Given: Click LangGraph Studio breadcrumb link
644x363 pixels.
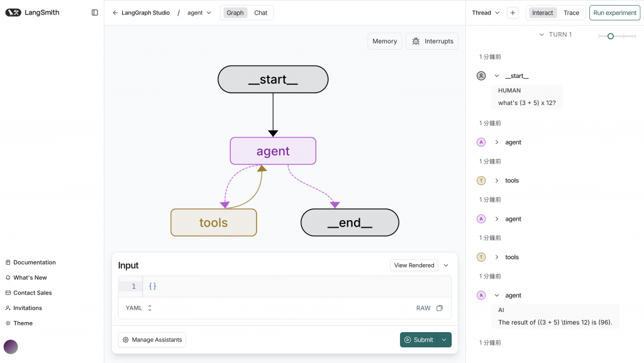Looking at the screenshot, I should pyautogui.click(x=145, y=13).
